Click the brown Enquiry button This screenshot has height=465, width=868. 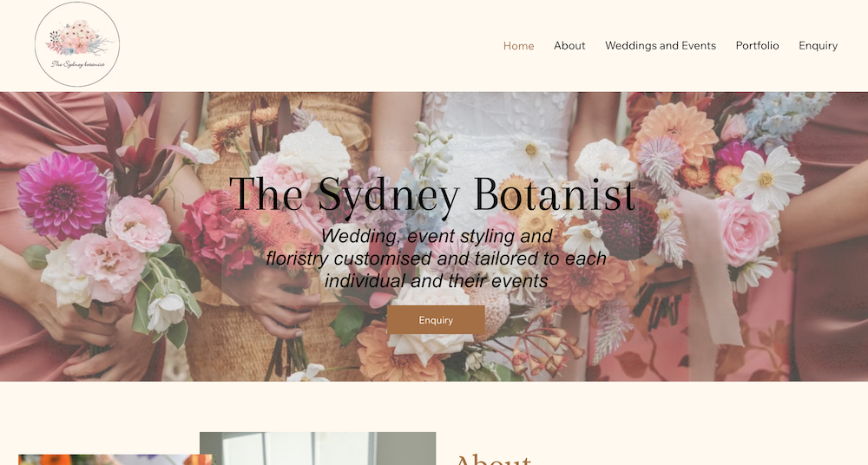pos(436,320)
